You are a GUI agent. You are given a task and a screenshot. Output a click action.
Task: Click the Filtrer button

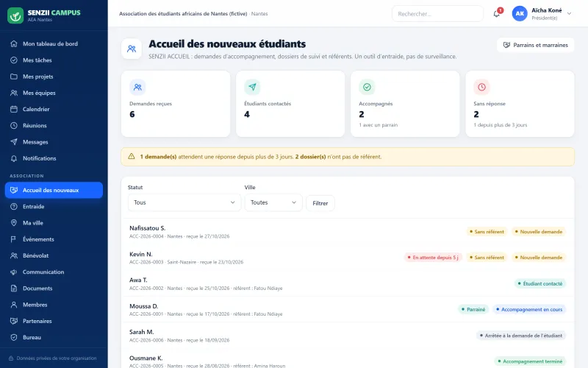[x=320, y=203]
